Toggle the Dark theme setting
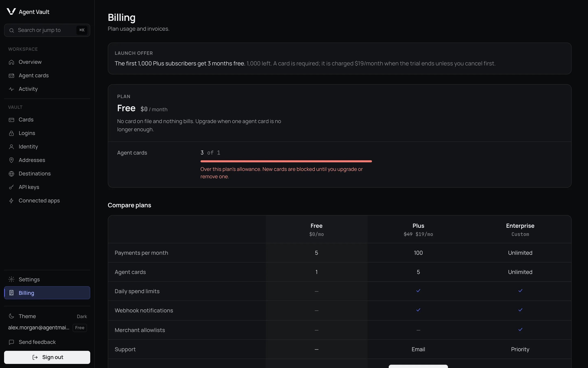This screenshot has height=368, width=588. pyautogui.click(x=47, y=316)
